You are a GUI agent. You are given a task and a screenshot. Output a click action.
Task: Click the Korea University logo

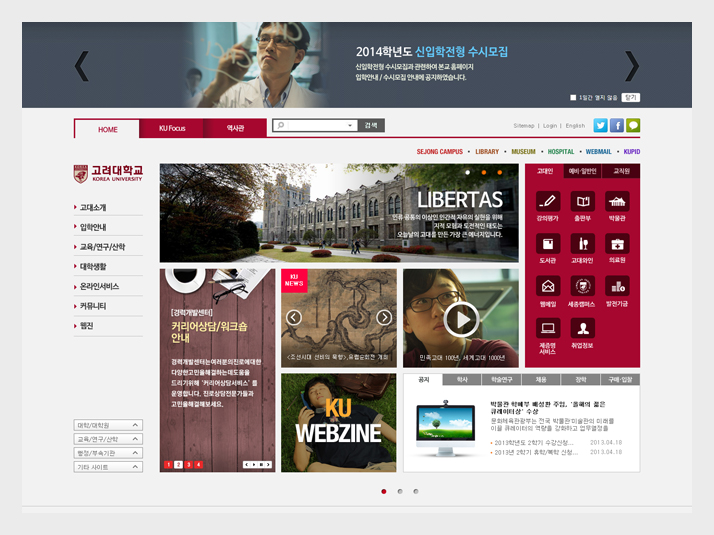coord(108,174)
